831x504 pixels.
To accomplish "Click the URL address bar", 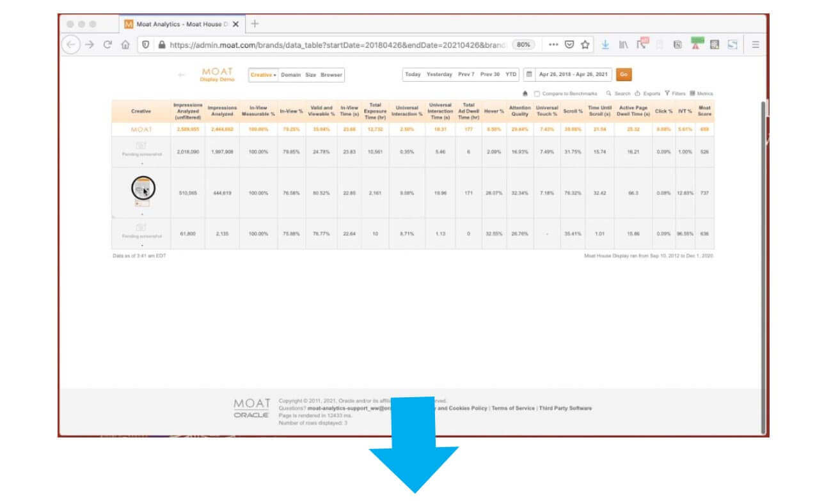I will pyautogui.click(x=338, y=45).
